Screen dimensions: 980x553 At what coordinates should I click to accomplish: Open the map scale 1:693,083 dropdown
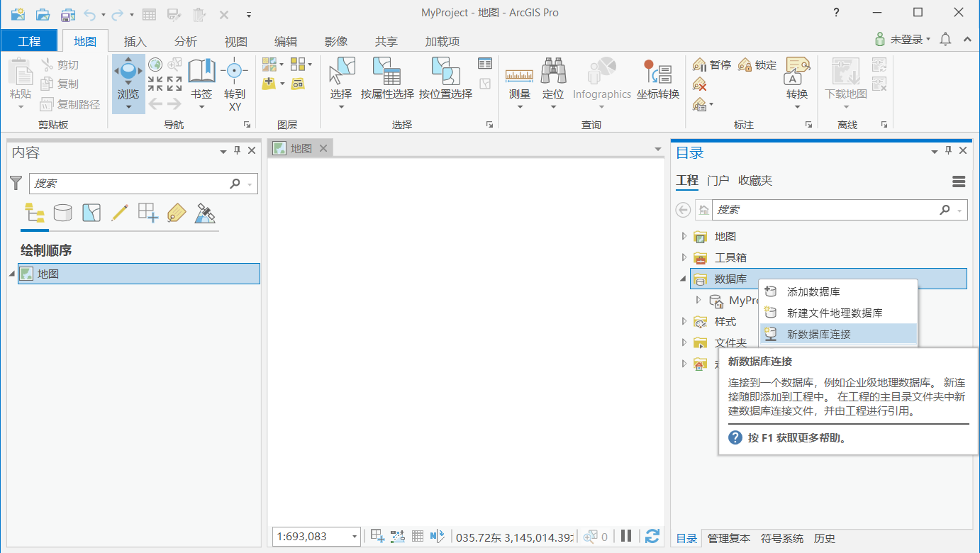click(355, 537)
